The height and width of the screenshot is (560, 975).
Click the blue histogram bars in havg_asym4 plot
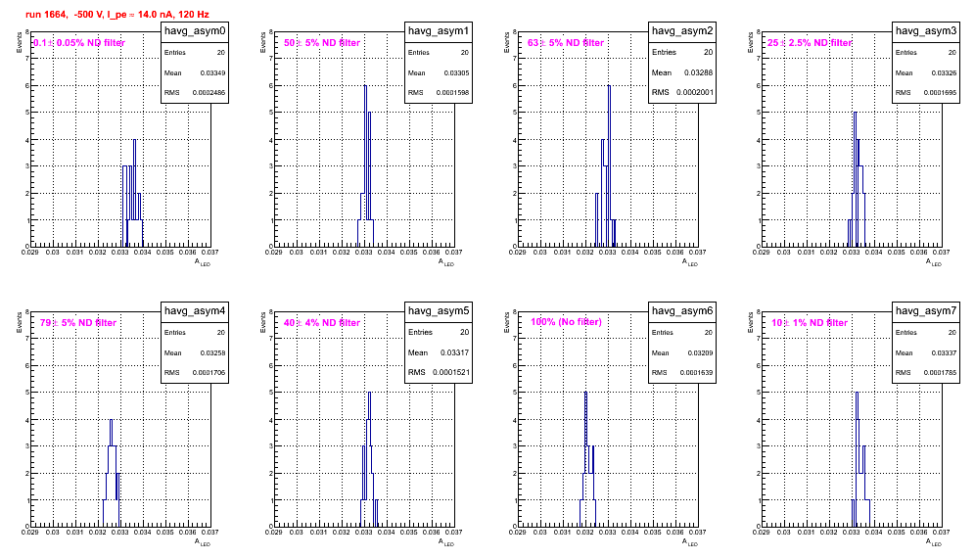(x=112, y=473)
